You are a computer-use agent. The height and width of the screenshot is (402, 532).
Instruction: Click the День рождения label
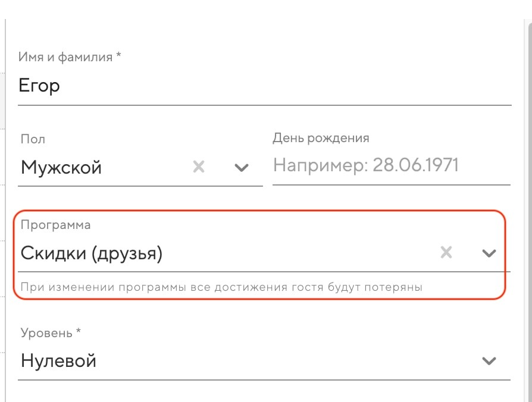coord(321,138)
